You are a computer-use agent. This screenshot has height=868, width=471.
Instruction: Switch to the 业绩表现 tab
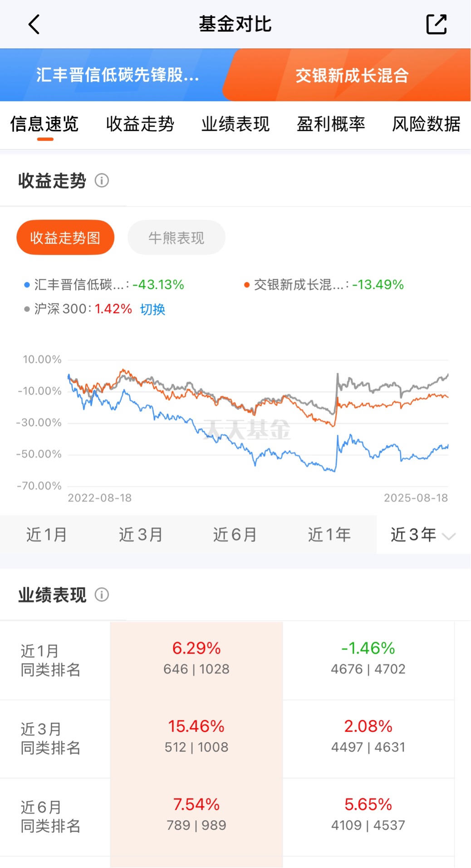click(235, 124)
